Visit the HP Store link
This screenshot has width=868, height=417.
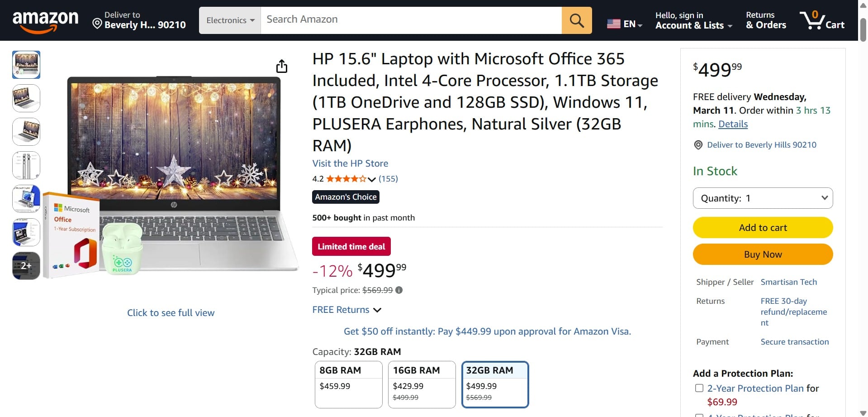click(x=350, y=163)
